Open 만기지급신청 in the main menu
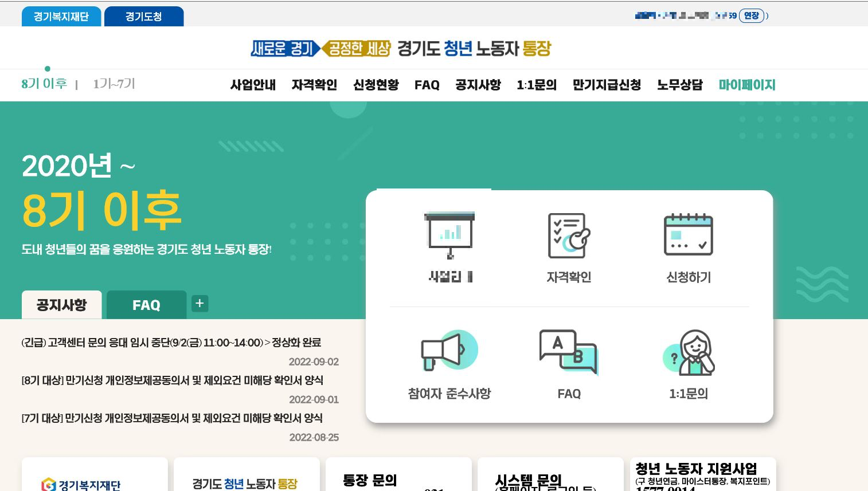Screen dimensions: 868x491 tap(607, 85)
